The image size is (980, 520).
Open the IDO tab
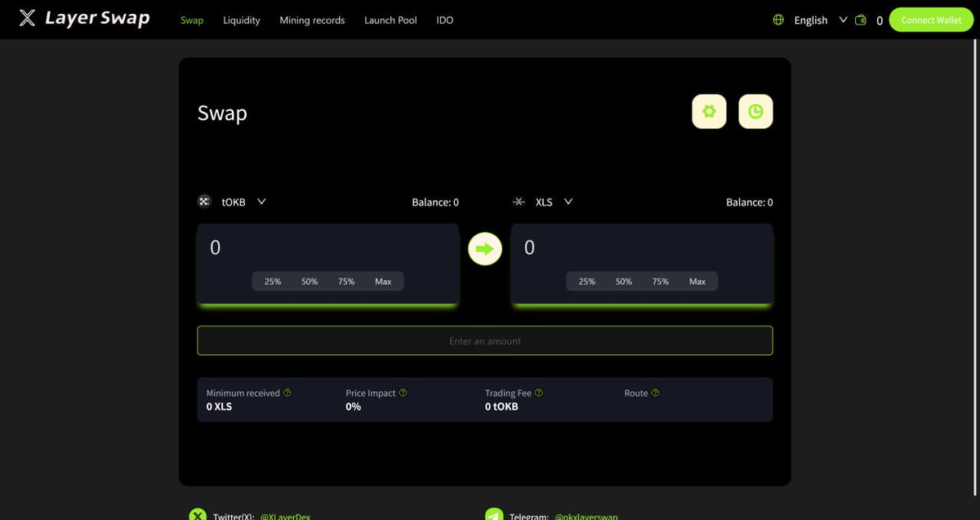pos(445,20)
